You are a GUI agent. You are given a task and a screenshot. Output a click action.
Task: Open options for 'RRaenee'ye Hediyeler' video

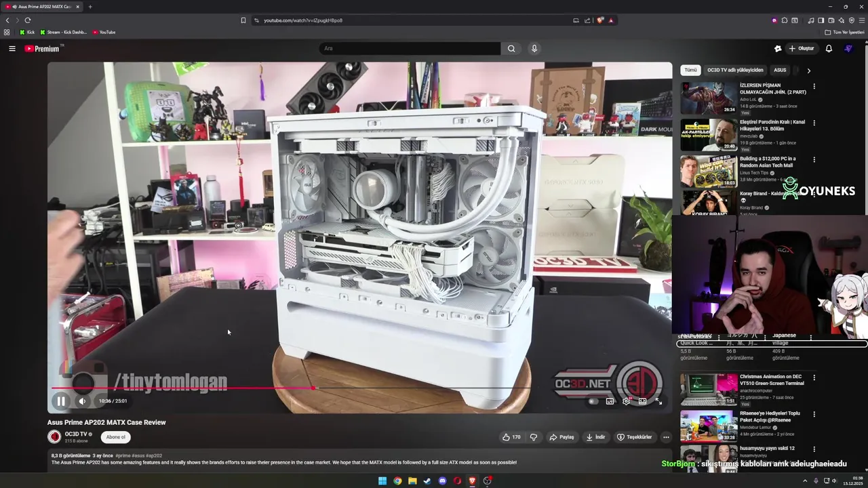tap(814, 413)
